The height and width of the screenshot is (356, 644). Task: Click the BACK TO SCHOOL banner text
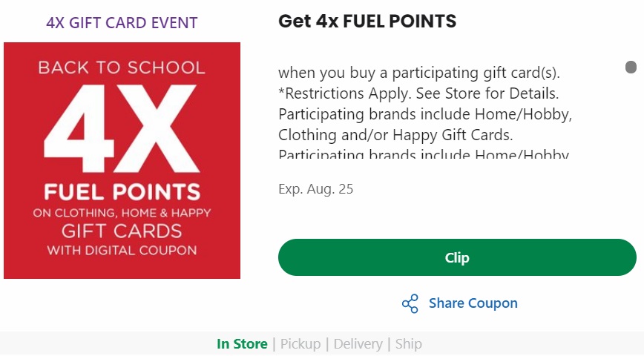122,67
